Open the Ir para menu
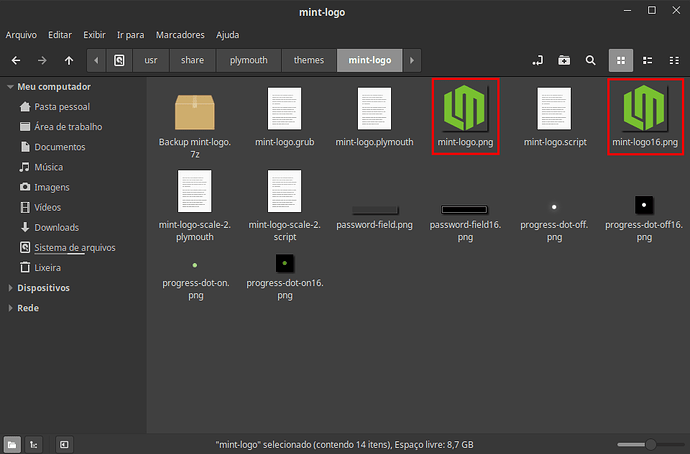The width and height of the screenshot is (690, 454). [x=131, y=35]
